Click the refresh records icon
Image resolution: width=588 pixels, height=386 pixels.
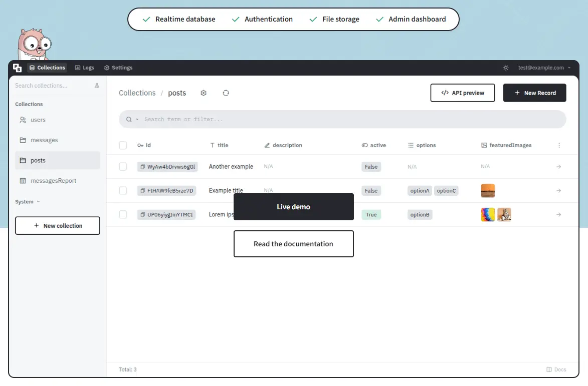(226, 93)
